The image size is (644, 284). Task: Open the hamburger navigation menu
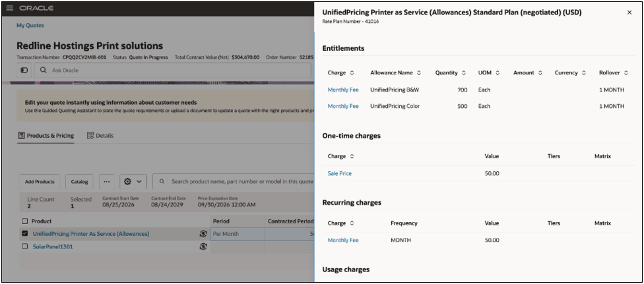coord(10,8)
